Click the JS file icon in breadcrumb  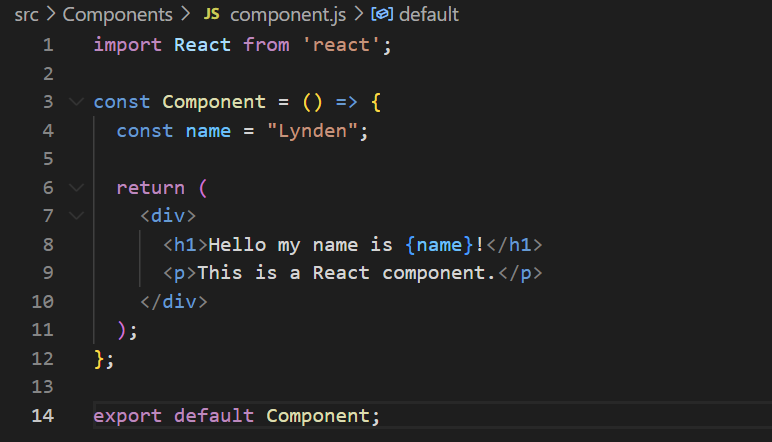(x=212, y=14)
